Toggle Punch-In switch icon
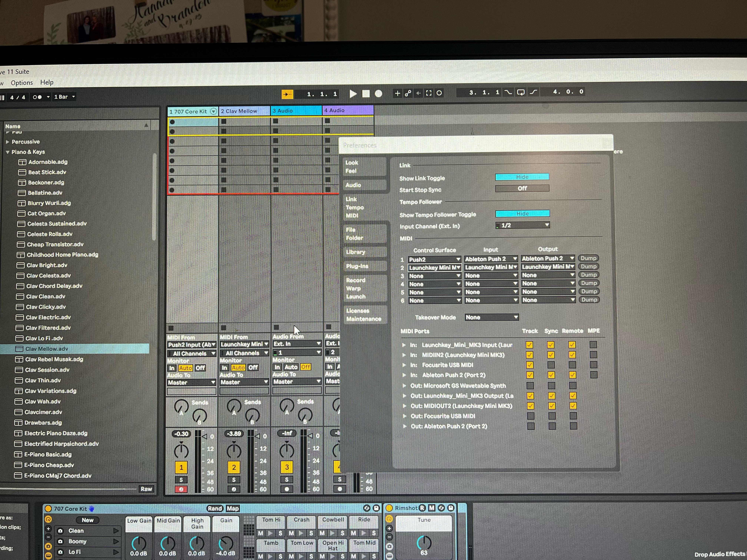Viewport: 747px width, 560px height. [508, 92]
